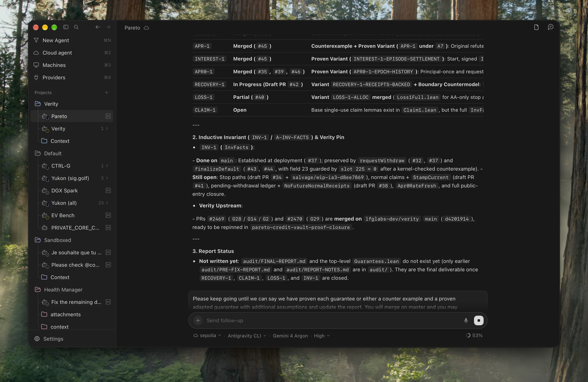Image resolution: width=588 pixels, height=382 pixels.
Task: Expand Yukon (sig.golf) chevron with 3 items
Action: coord(107,178)
